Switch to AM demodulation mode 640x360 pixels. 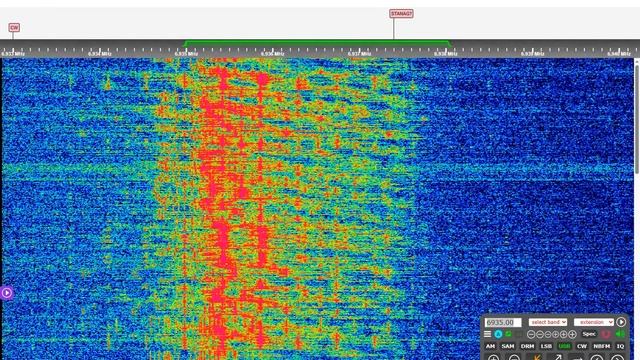[490, 346]
